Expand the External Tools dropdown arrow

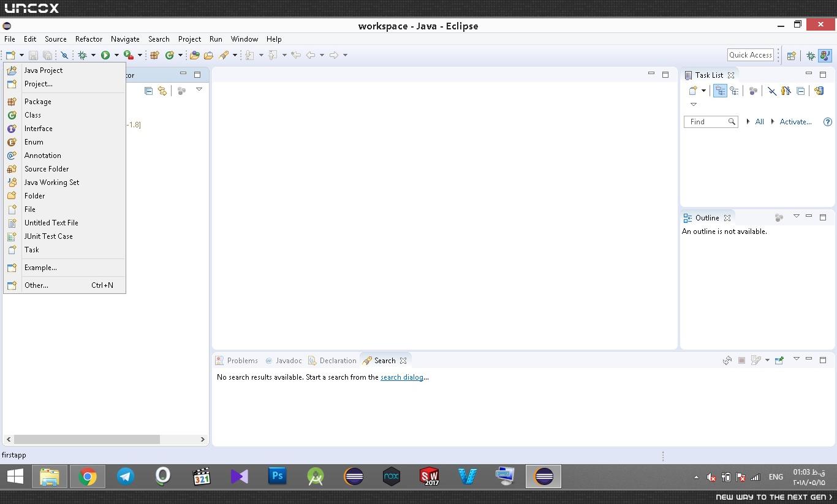click(140, 55)
